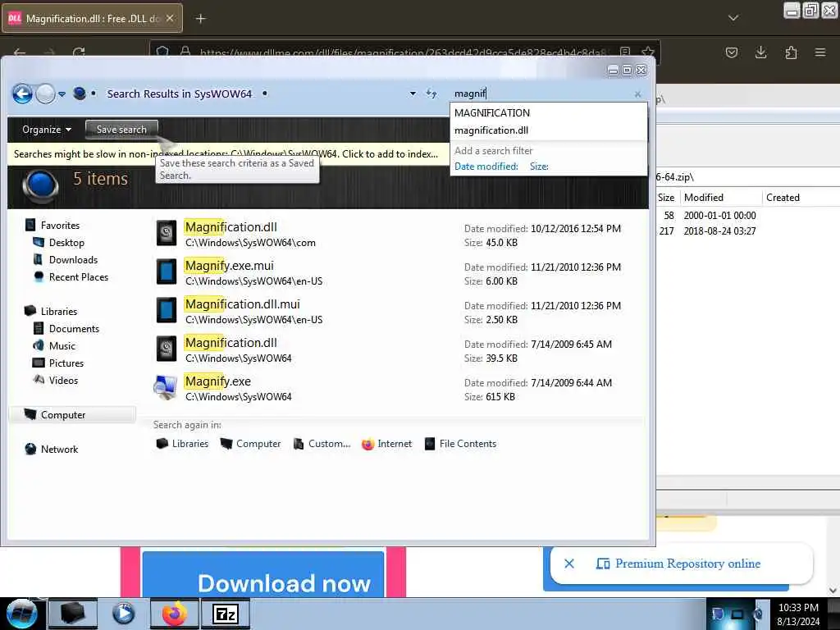The image size is (840, 630).
Task: Open Favorites in navigation pane
Action: (x=59, y=226)
